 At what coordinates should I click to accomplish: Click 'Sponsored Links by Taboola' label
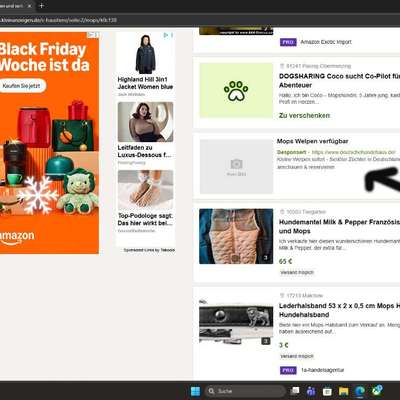(x=149, y=250)
